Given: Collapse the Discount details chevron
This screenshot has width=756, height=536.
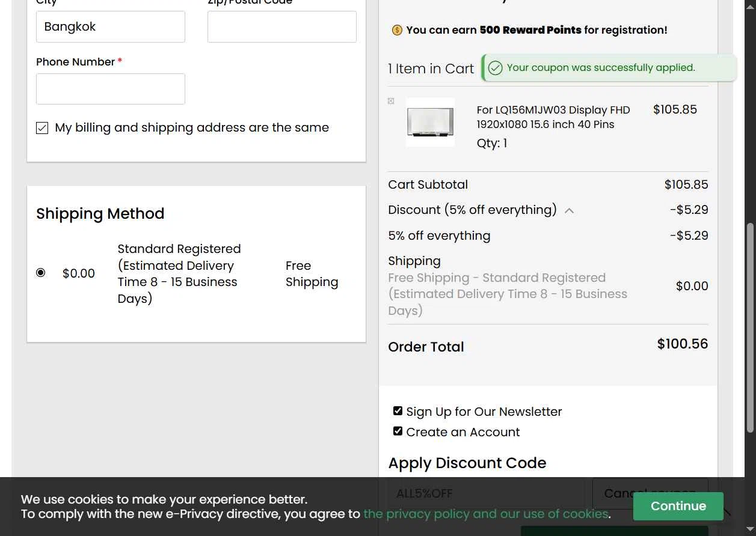Looking at the screenshot, I should pos(569,210).
